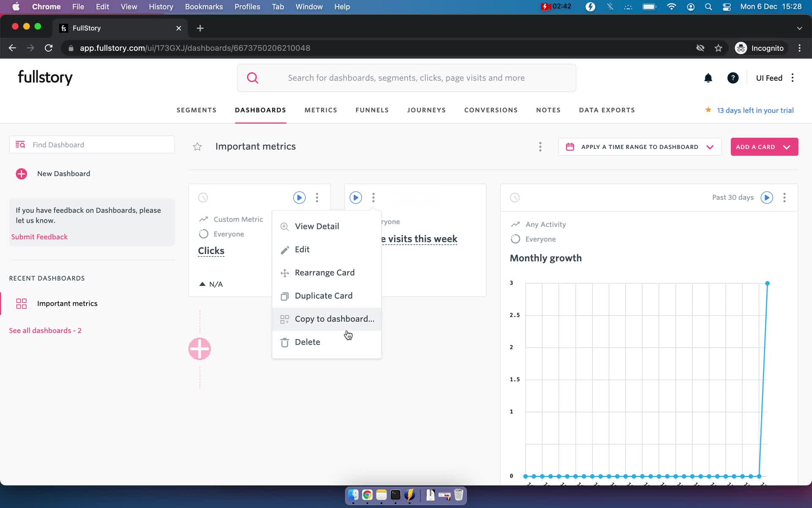Select the FUNNELS tab
This screenshot has width=812, height=508.
click(372, 110)
